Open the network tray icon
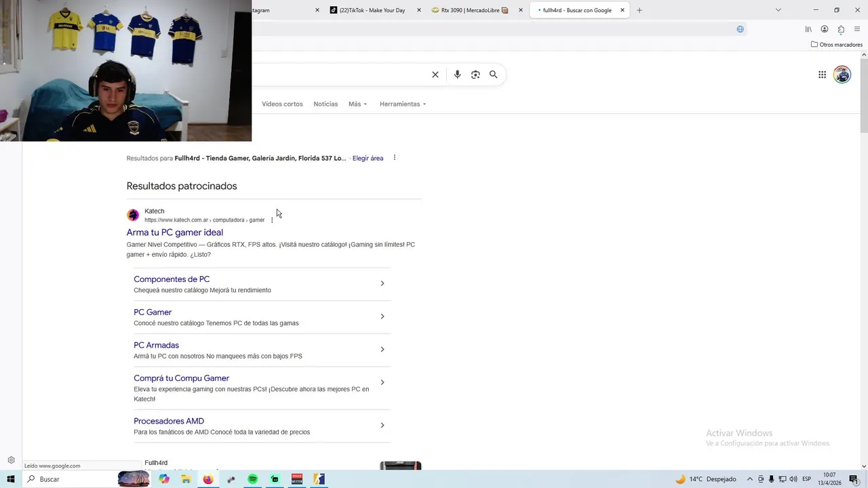This screenshot has height=488, width=868. (782, 479)
